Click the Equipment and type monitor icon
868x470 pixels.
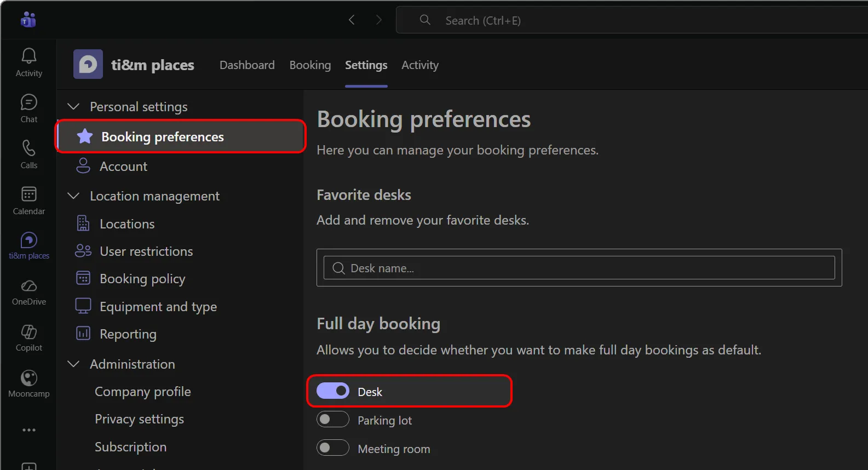pos(83,306)
